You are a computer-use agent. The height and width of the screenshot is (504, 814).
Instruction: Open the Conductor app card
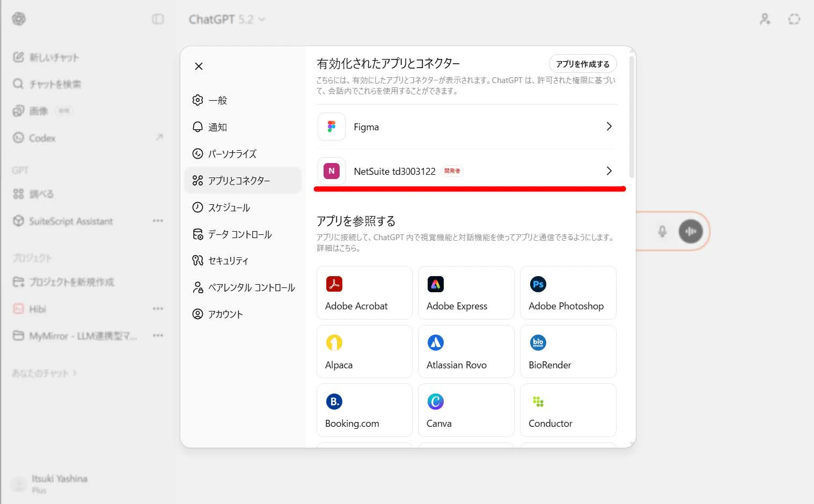click(x=568, y=410)
